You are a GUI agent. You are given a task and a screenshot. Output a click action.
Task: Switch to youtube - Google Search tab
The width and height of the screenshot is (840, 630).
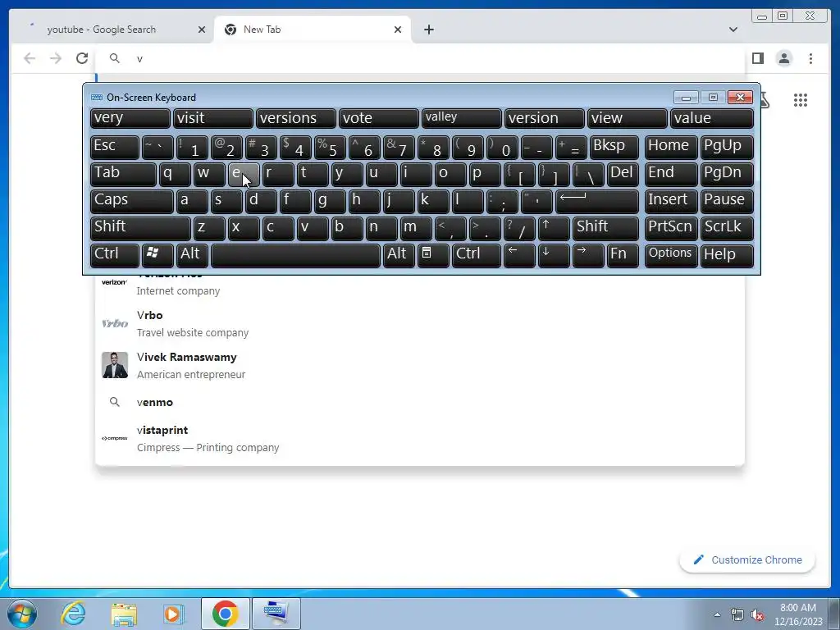click(x=113, y=30)
